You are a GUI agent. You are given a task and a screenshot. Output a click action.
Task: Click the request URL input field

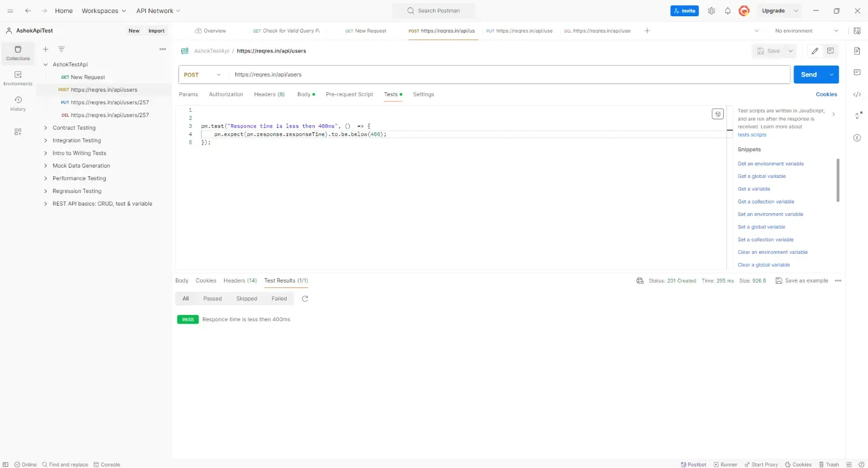(x=509, y=75)
